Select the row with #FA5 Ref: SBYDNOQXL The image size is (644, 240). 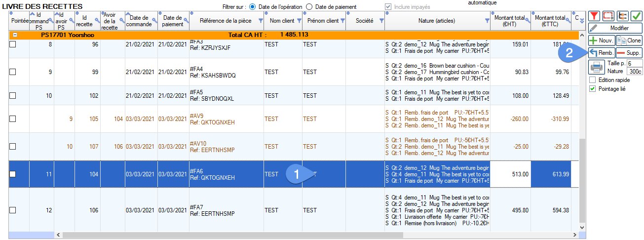pyautogui.click(x=294, y=95)
